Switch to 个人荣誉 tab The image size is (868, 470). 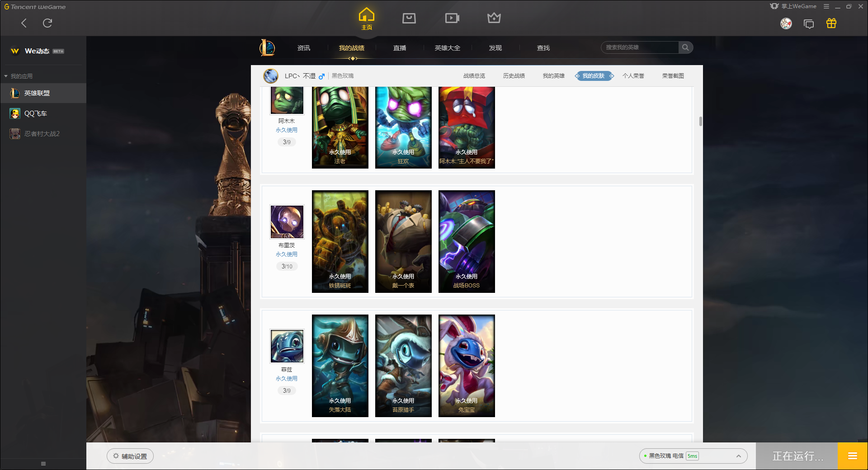pos(633,76)
